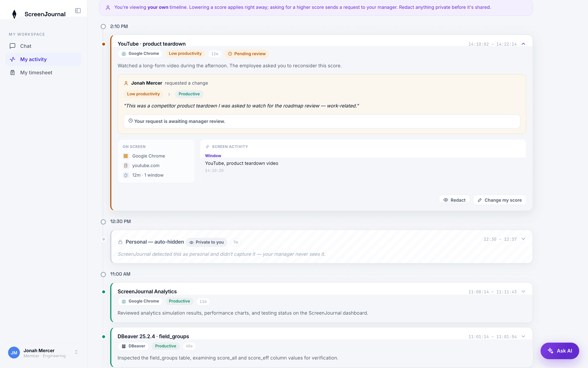Click the person icon beside Jonah Mercer request
Image resolution: width=588 pixels, height=368 pixels.
point(126,83)
